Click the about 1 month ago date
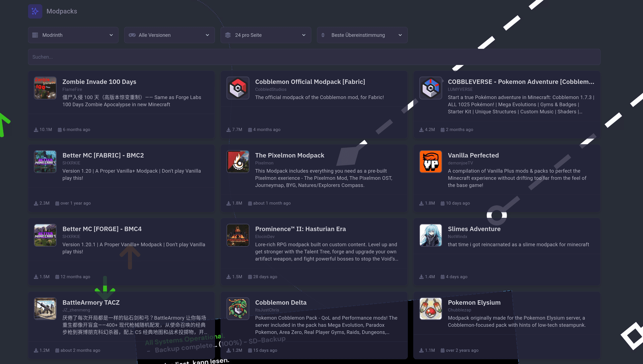Viewport: 643px width, 364px height. 272,203
